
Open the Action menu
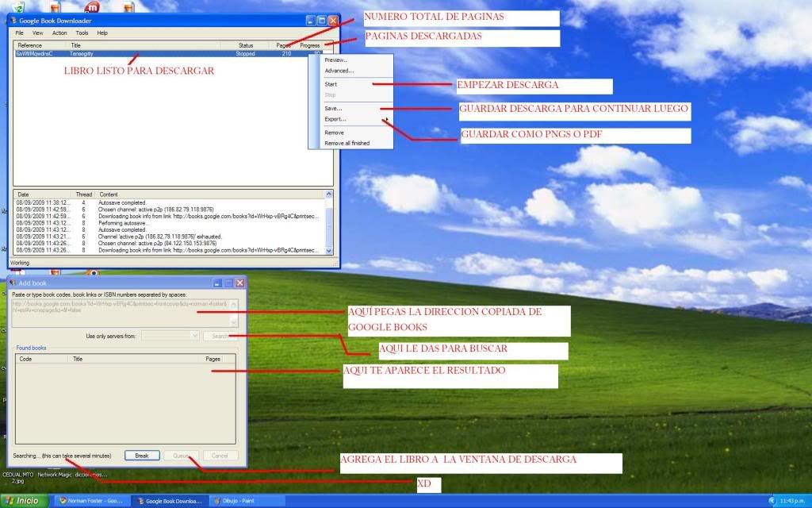pos(59,33)
